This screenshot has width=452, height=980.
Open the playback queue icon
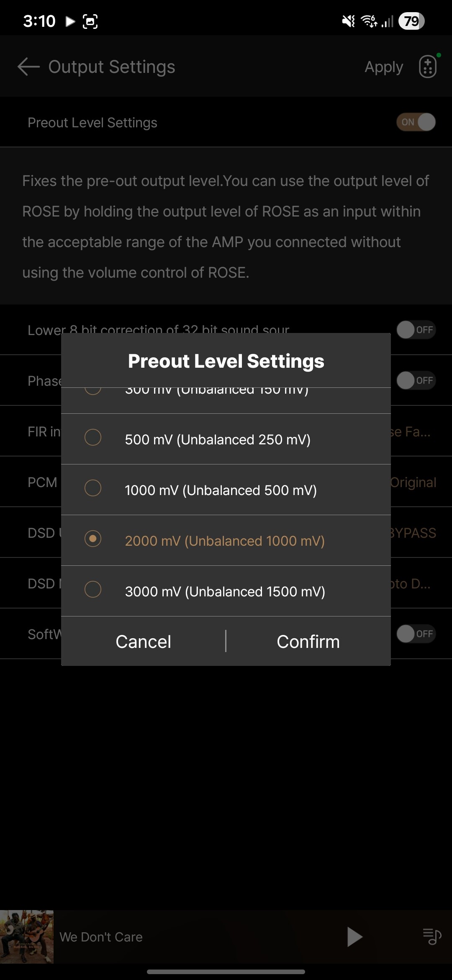(x=431, y=936)
